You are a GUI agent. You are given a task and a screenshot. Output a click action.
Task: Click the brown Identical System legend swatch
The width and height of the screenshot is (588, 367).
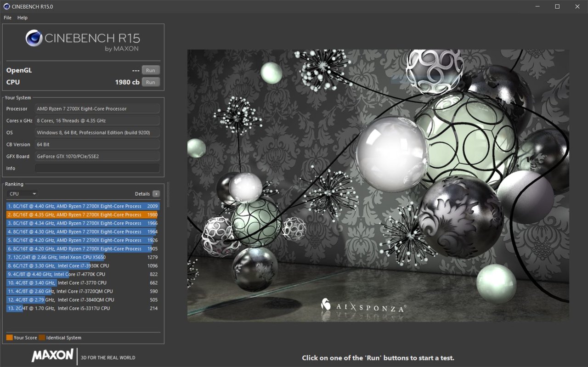42,338
